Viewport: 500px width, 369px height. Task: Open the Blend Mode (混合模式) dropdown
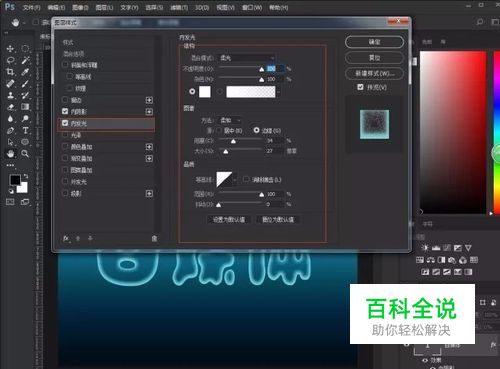pyautogui.click(x=246, y=58)
